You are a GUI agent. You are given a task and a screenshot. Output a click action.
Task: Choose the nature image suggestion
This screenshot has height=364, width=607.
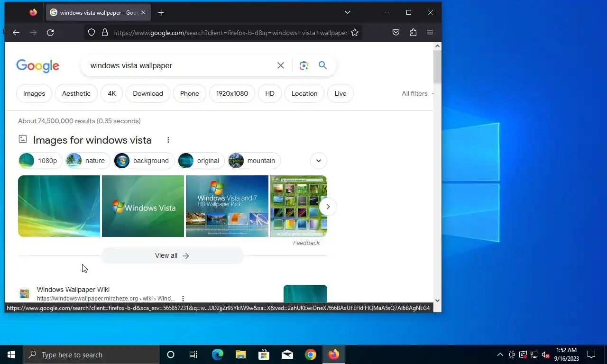coord(88,161)
